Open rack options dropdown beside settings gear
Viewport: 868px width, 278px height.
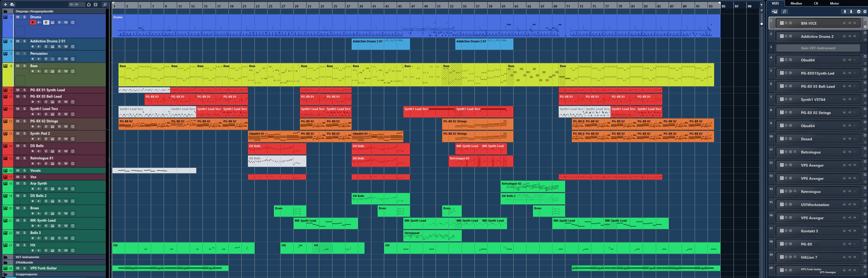coord(859,12)
